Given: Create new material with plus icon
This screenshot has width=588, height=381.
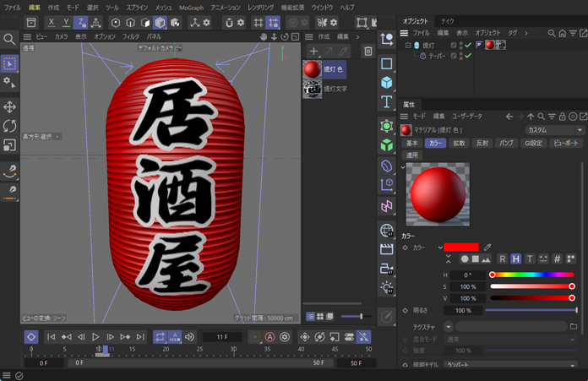Looking at the screenshot, I should (x=313, y=52).
